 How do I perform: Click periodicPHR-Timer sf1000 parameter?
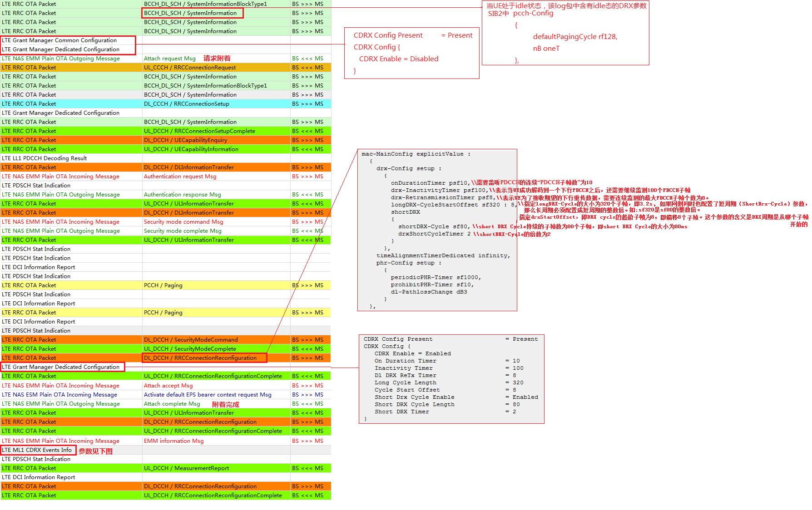[x=436, y=278]
